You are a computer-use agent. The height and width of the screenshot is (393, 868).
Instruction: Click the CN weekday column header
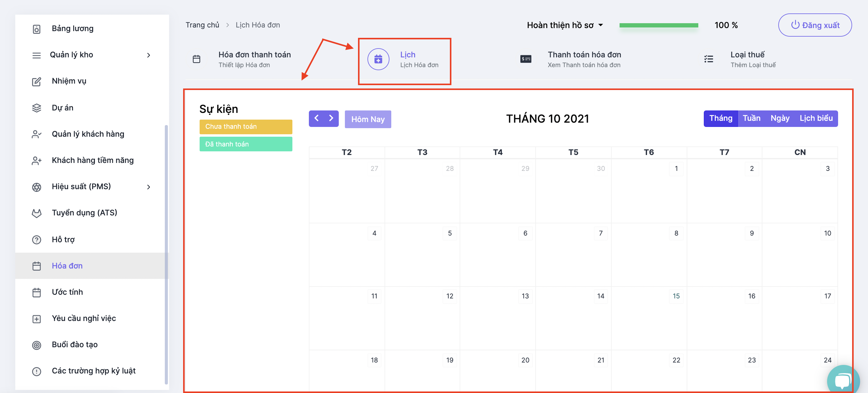click(x=800, y=153)
